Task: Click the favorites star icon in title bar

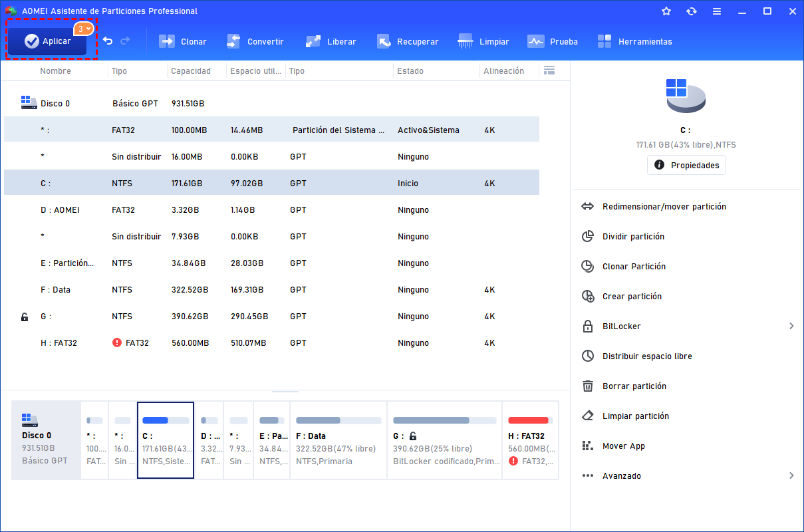Action: click(x=666, y=11)
